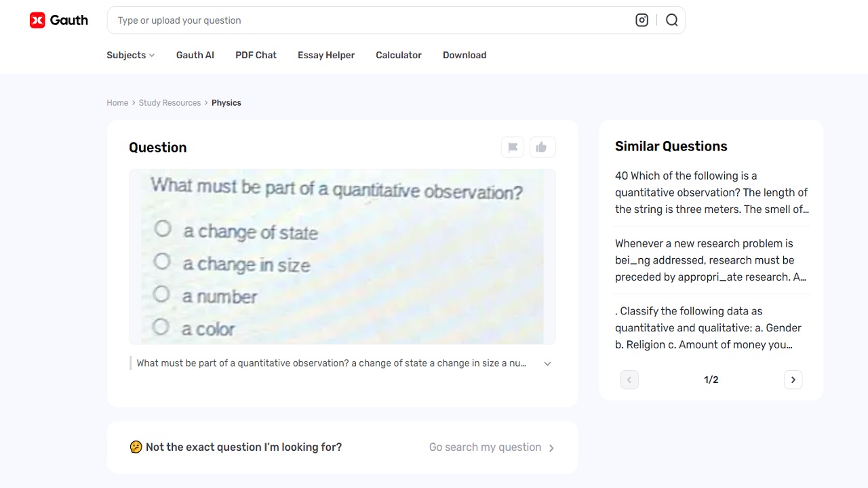The image size is (868, 488).
Task: Select the 'a change of state' option
Action: coord(163,229)
